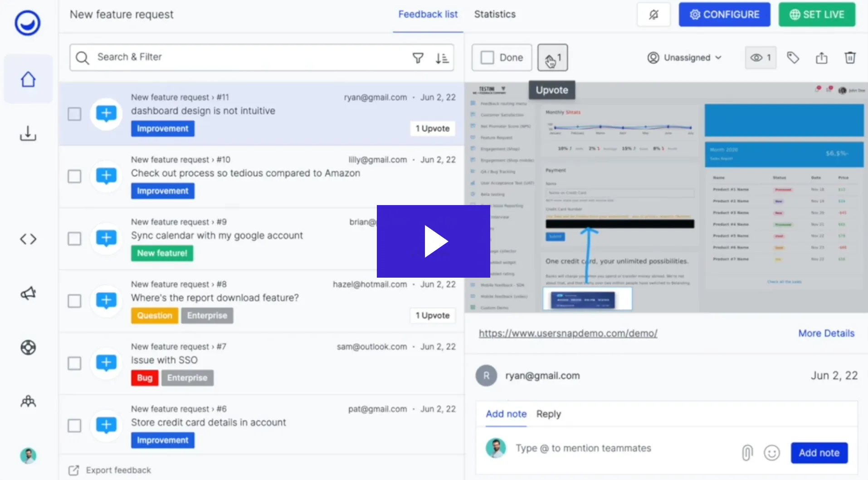Click the mute notifications bell icon
This screenshot has height=480, width=868.
653,15
